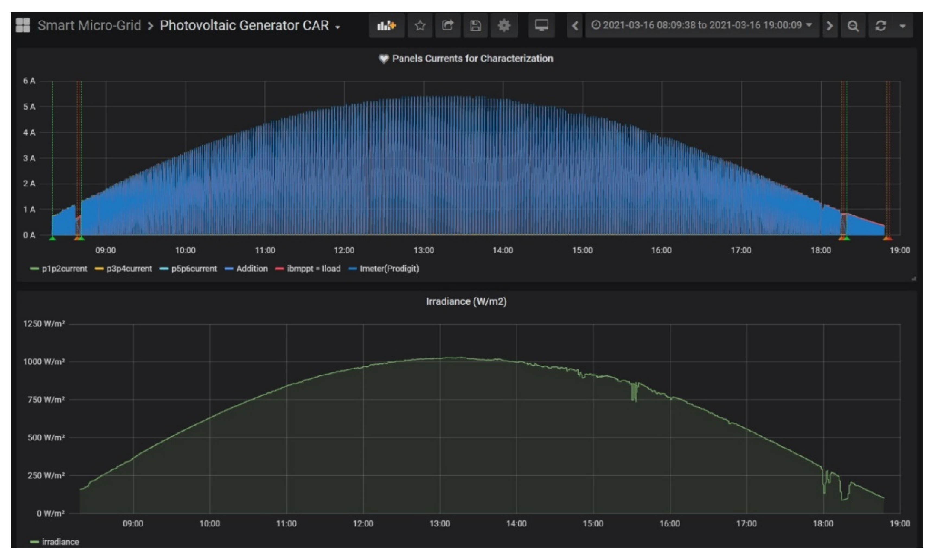Go to Smart Micro-Grid folder link

coord(89,26)
